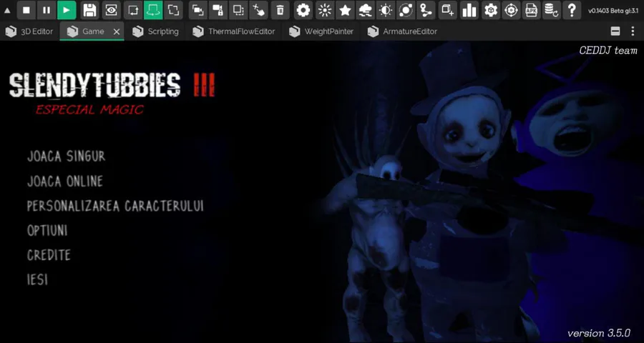Open the Scripting tab
The image size is (644, 343).
point(156,31)
